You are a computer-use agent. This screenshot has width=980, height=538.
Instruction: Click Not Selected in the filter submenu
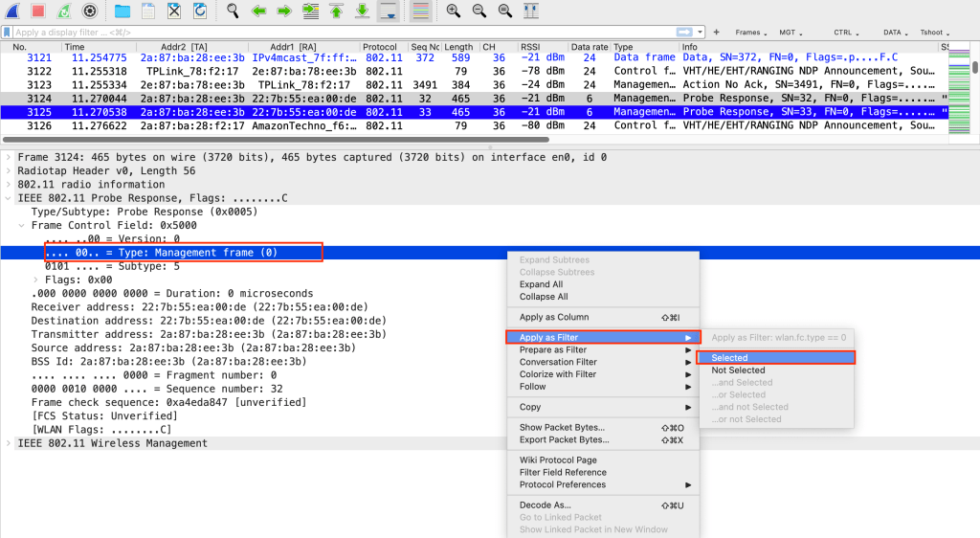click(x=738, y=370)
